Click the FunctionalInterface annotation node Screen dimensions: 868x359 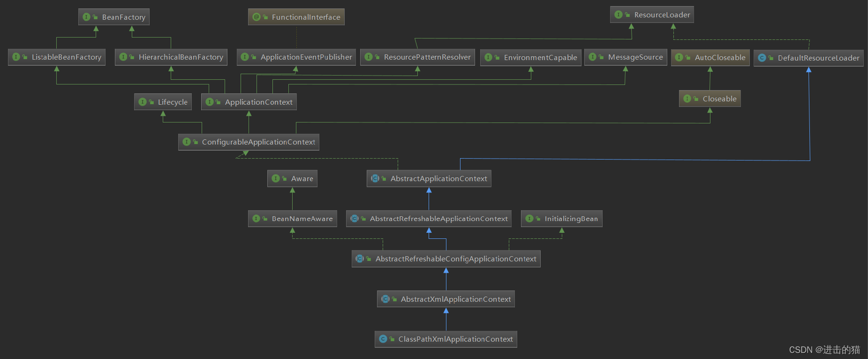pos(296,17)
